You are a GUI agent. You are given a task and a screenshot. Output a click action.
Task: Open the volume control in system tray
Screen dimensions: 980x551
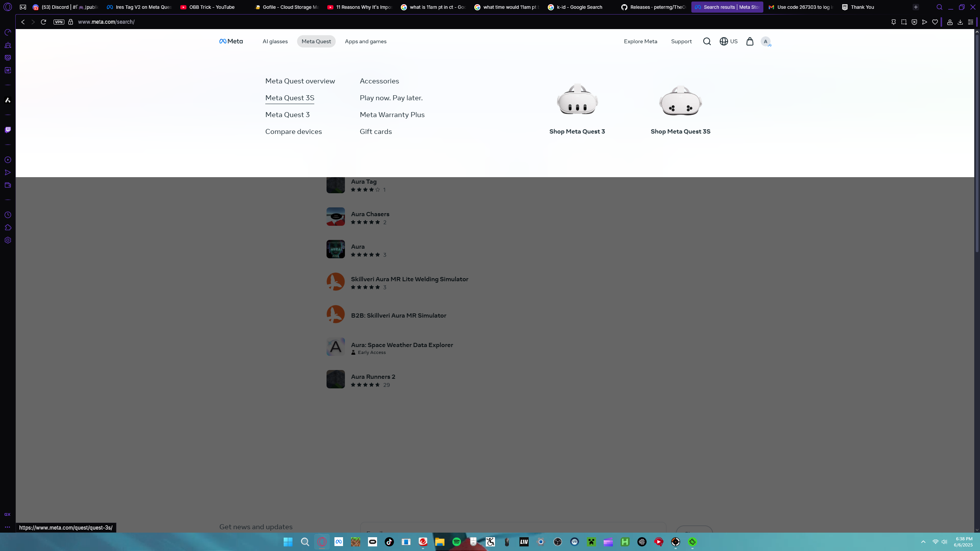tap(944, 542)
